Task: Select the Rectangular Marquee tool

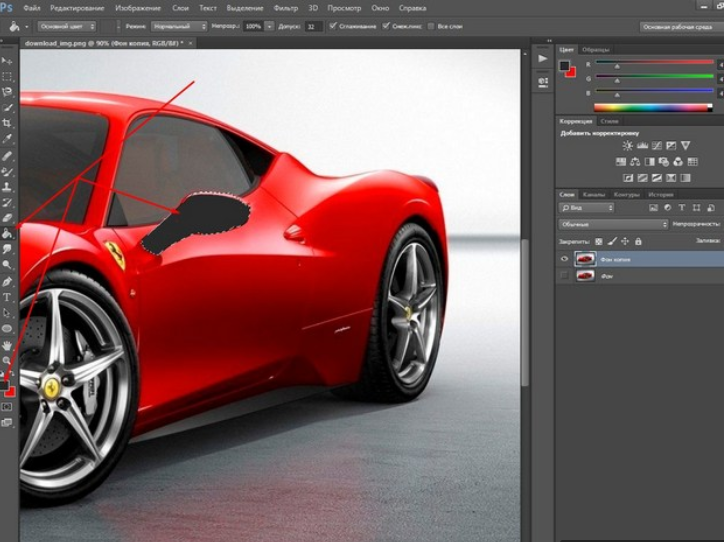Action: (x=7, y=76)
